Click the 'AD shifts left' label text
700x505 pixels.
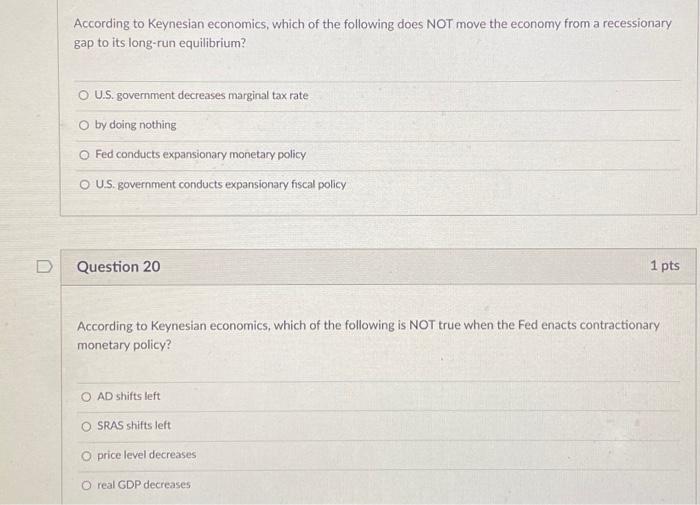point(129,396)
